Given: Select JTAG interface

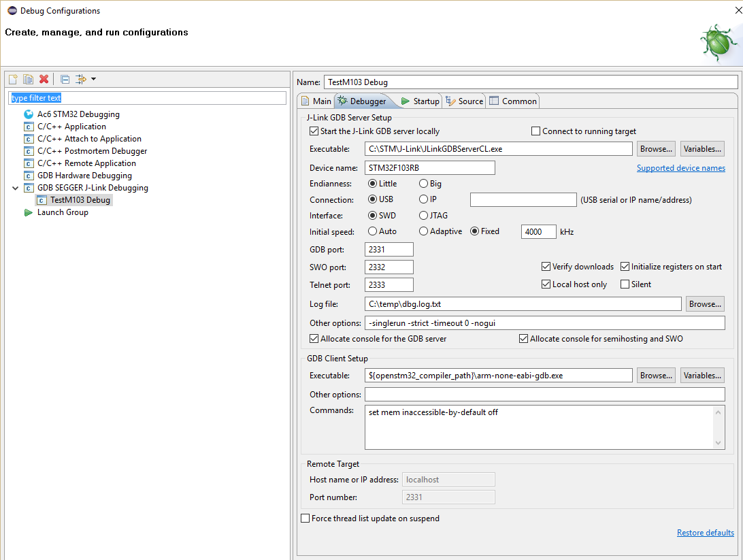Looking at the screenshot, I should [424, 216].
